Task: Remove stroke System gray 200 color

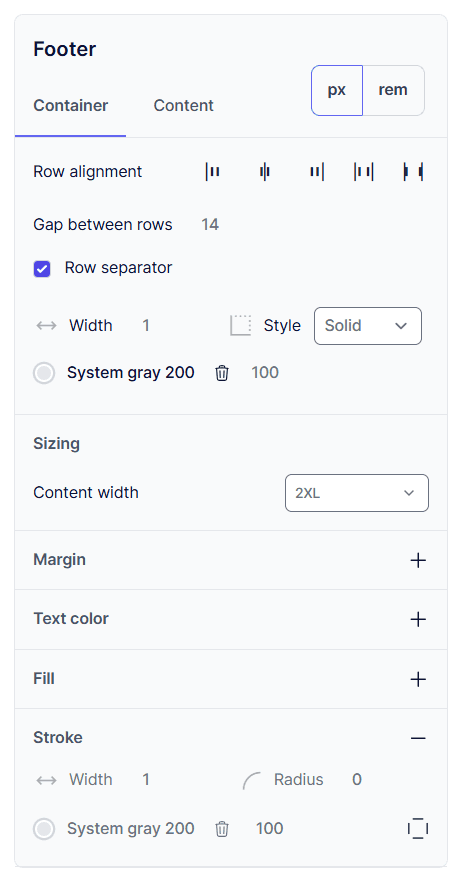Action: pos(222,829)
